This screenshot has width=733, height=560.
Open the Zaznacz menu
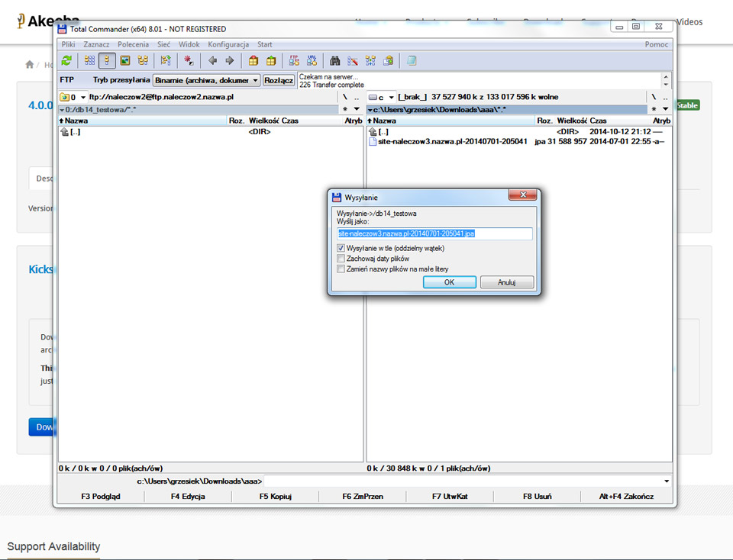96,44
